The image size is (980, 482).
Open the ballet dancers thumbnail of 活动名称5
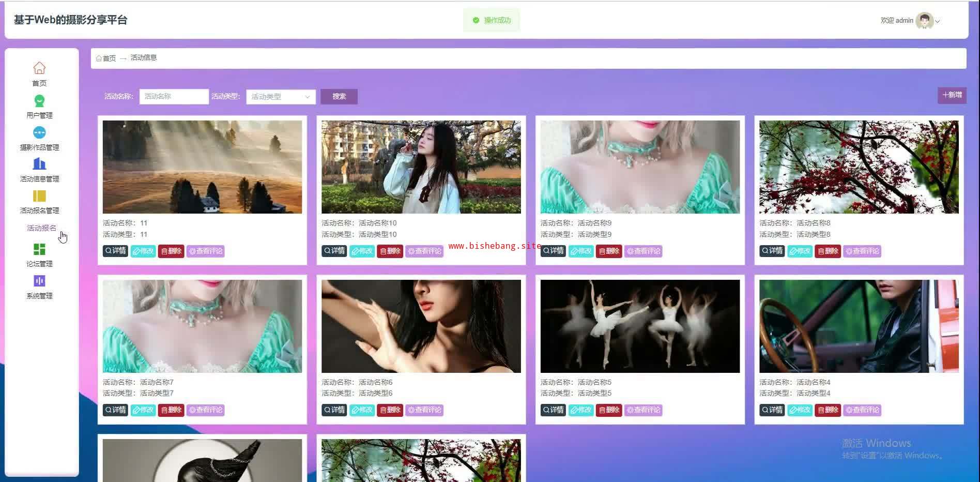coord(640,326)
